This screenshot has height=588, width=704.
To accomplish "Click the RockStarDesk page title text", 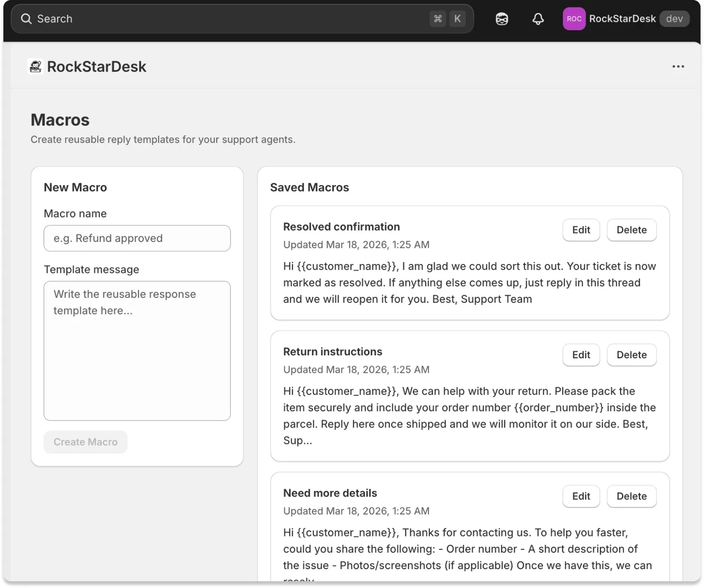I will point(97,66).
